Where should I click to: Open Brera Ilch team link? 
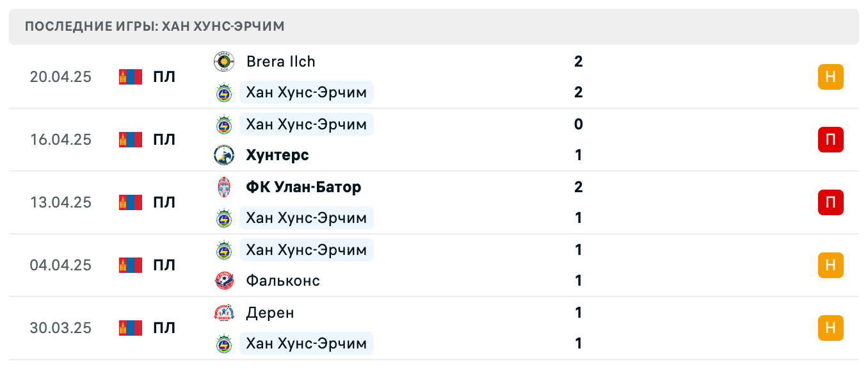click(280, 61)
